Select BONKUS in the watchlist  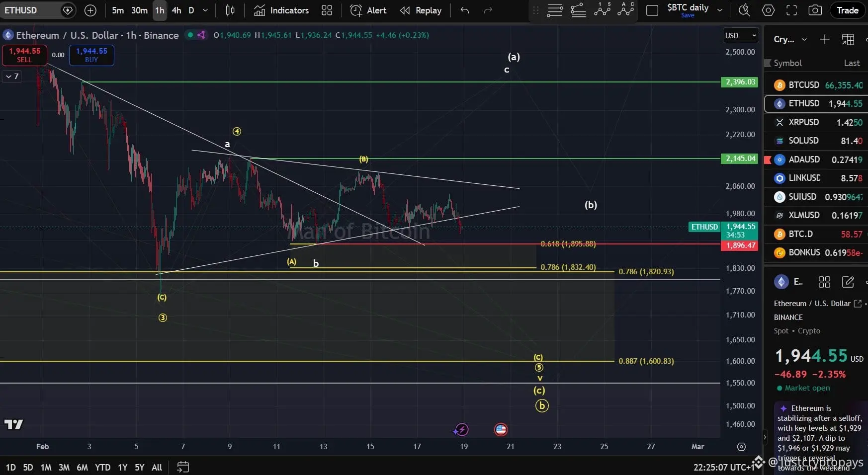pyautogui.click(x=816, y=252)
